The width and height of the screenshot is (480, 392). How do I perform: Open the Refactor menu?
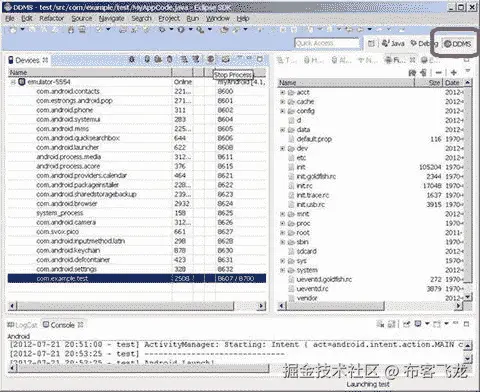51,19
